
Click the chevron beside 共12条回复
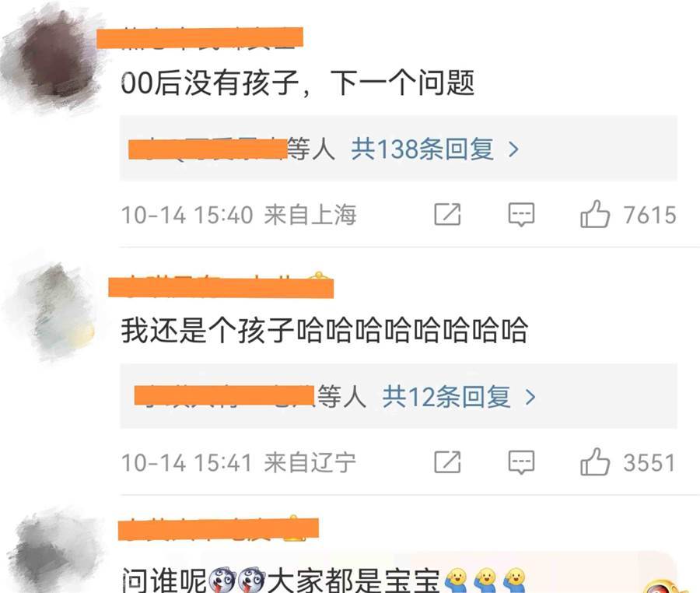click(530, 397)
